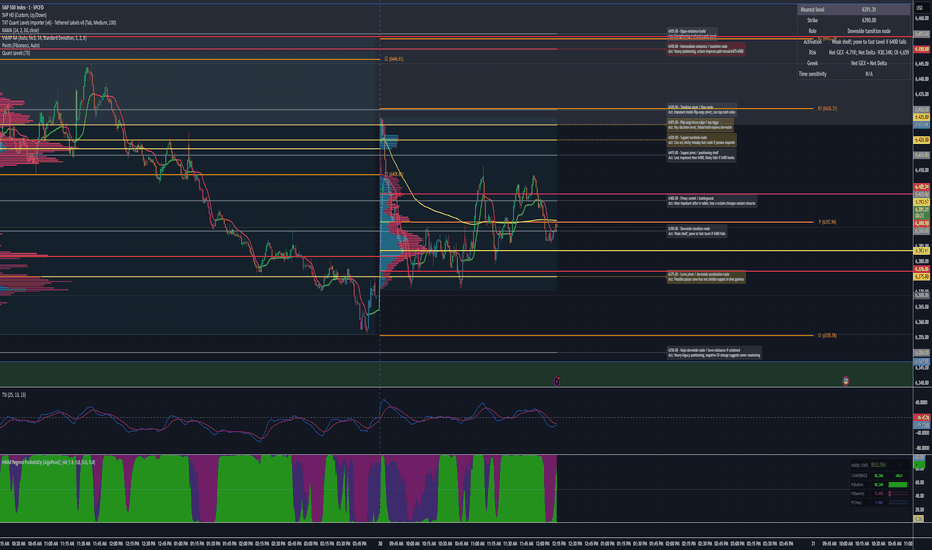Click the Role row reading Downside transition node

[x=854, y=31]
